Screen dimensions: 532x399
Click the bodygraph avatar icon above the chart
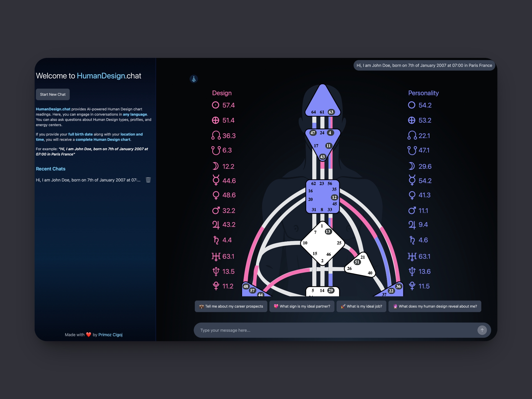tap(194, 79)
